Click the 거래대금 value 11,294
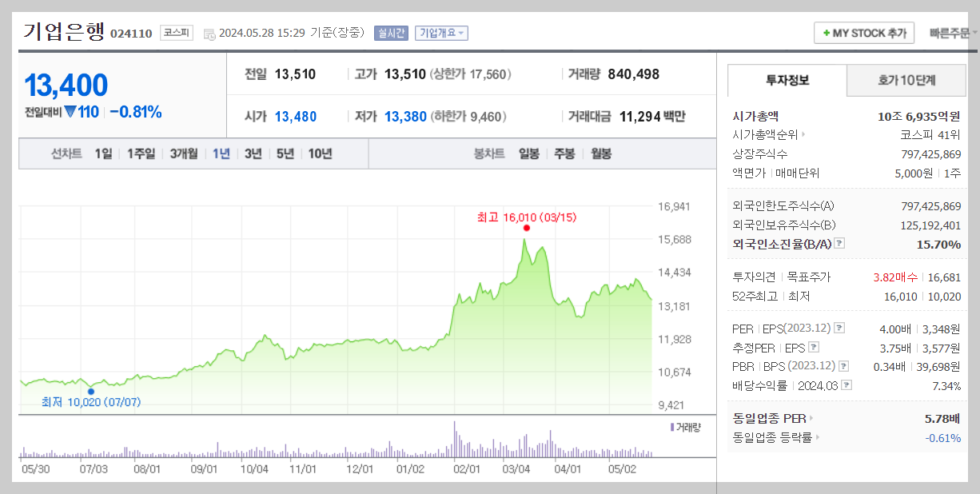This screenshot has height=494, width=980. point(639,117)
